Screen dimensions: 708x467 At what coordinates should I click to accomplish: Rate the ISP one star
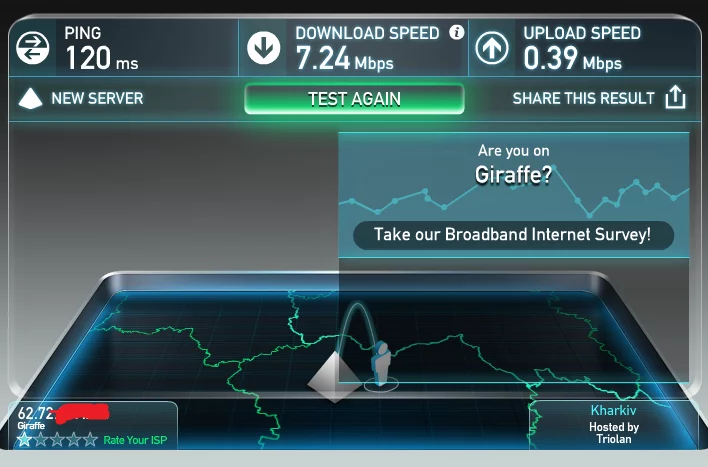tap(24, 439)
